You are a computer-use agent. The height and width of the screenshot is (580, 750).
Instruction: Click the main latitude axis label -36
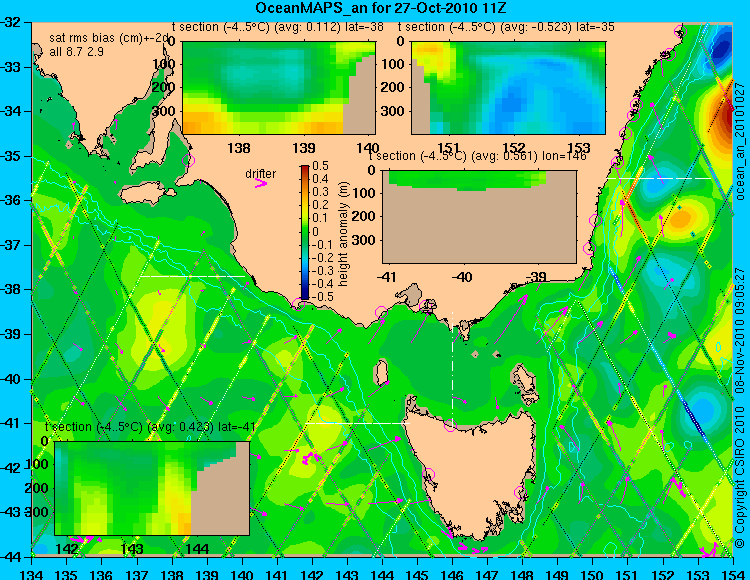click(x=11, y=200)
